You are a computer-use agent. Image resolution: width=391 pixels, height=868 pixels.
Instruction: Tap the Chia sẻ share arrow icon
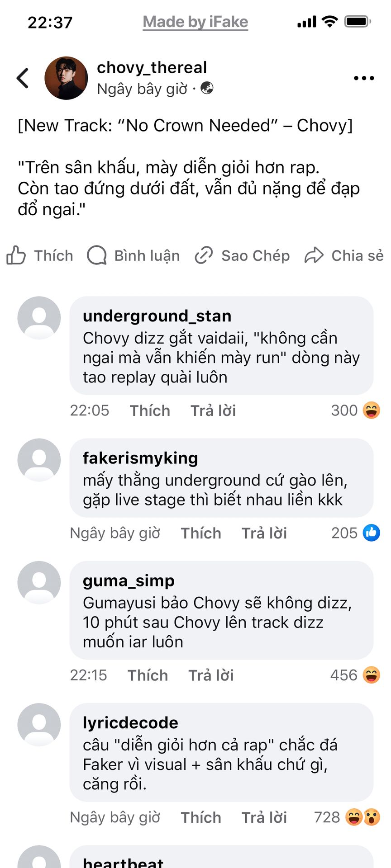[x=314, y=255]
